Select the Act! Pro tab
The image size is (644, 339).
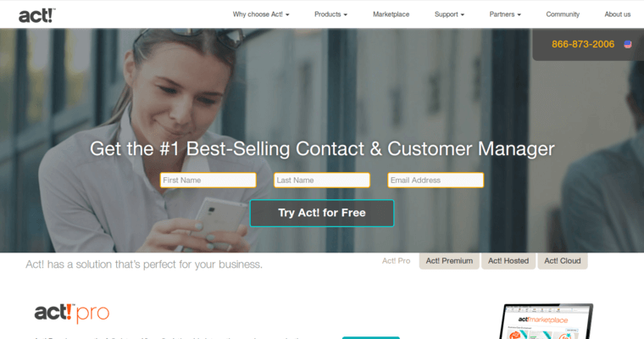(396, 261)
